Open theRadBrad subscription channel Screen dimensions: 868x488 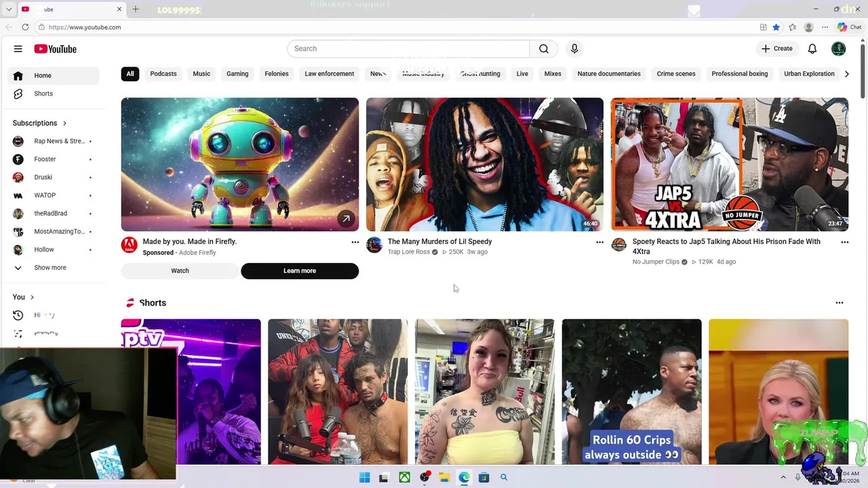tap(53, 213)
